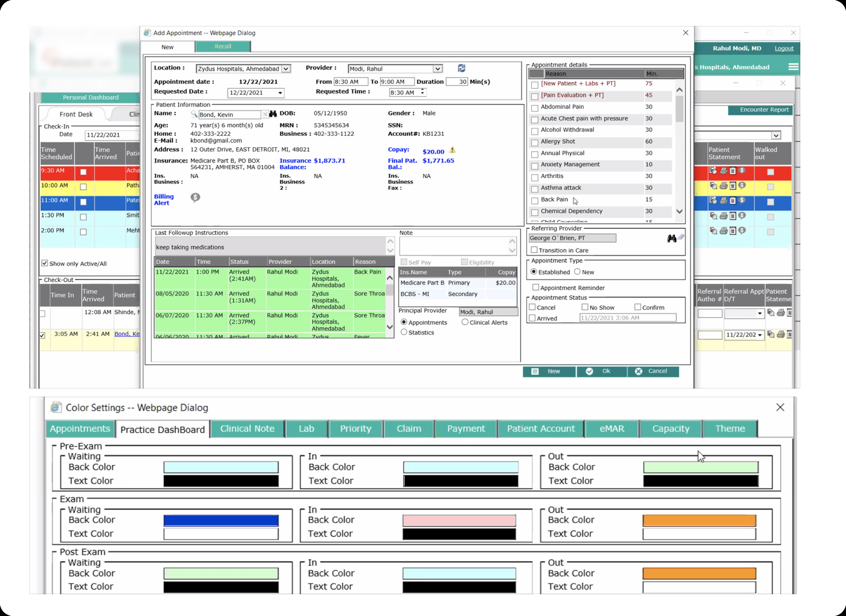Enable the Transition in Care checkbox

[534, 250]
